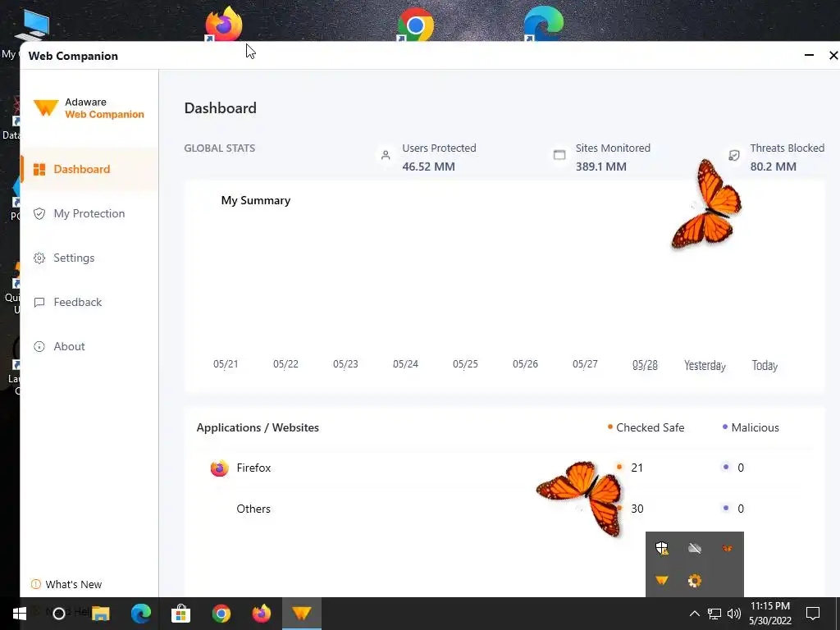Click the Sites Monitored 389.1 MM value
The height and width of the screenshot is (630, 840).
(601, 167)
